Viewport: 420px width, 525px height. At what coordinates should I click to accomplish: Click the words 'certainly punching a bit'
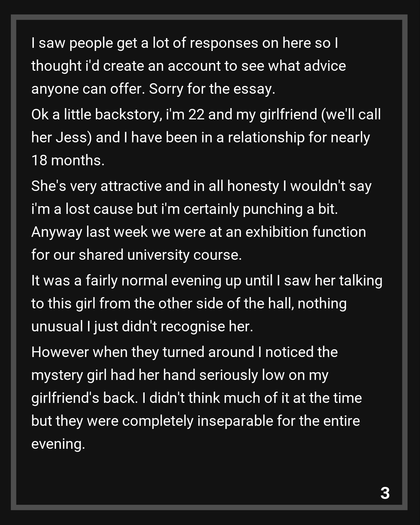[260, 209]
